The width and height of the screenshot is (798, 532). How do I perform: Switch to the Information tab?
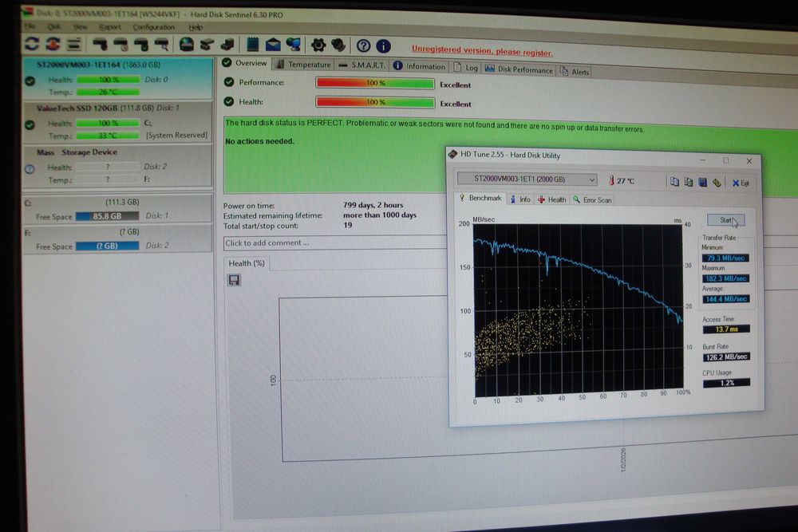(x=420, y=66)
